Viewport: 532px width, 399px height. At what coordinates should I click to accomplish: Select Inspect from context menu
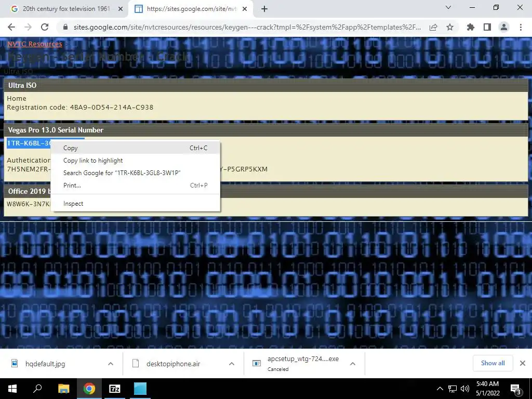pyautogui.click(x=136, y=204)
